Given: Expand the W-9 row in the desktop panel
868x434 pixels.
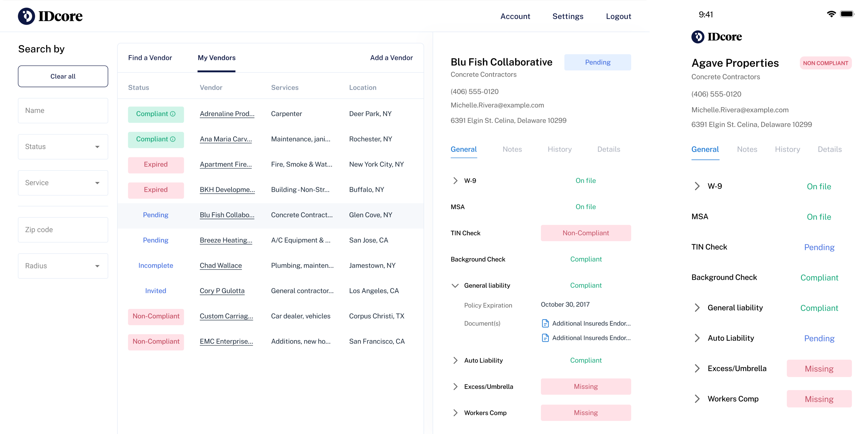Looking at the screenshot, I should click(x=455, y=181).
